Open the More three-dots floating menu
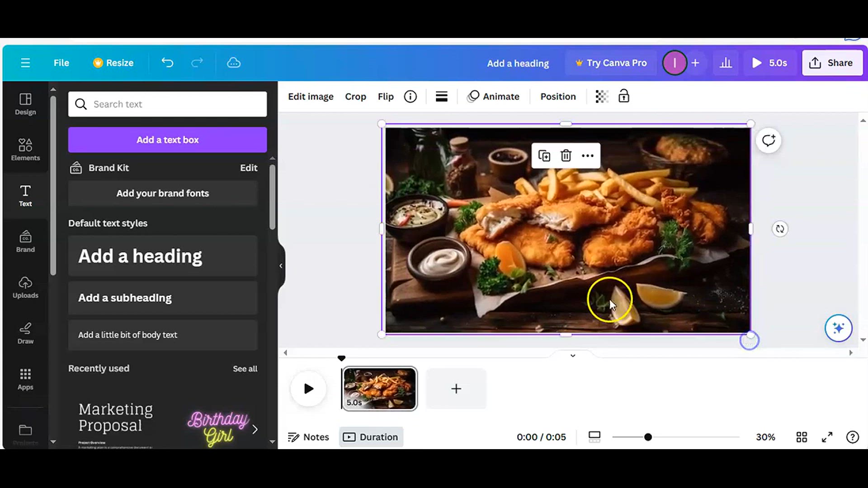This screenshot has height=488, width=868. pos(588,156)
